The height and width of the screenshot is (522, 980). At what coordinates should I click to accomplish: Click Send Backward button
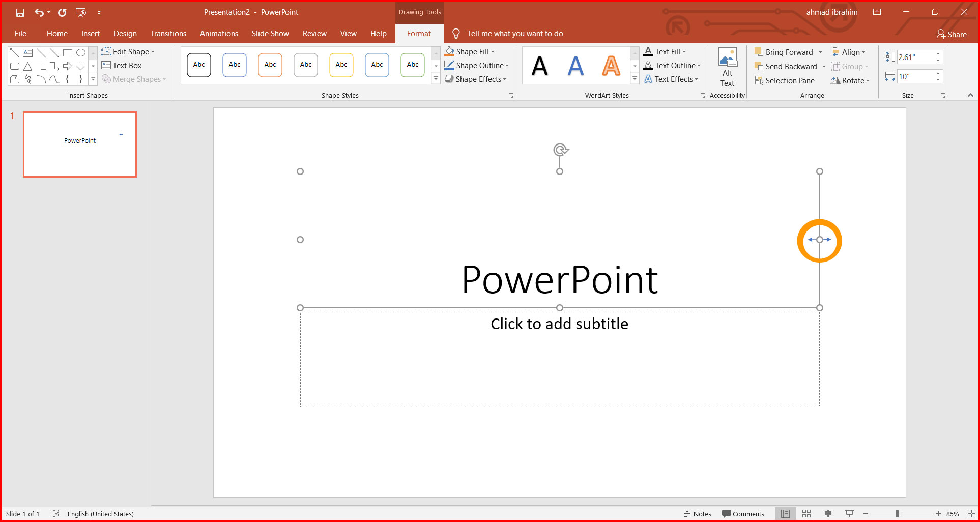786,67
